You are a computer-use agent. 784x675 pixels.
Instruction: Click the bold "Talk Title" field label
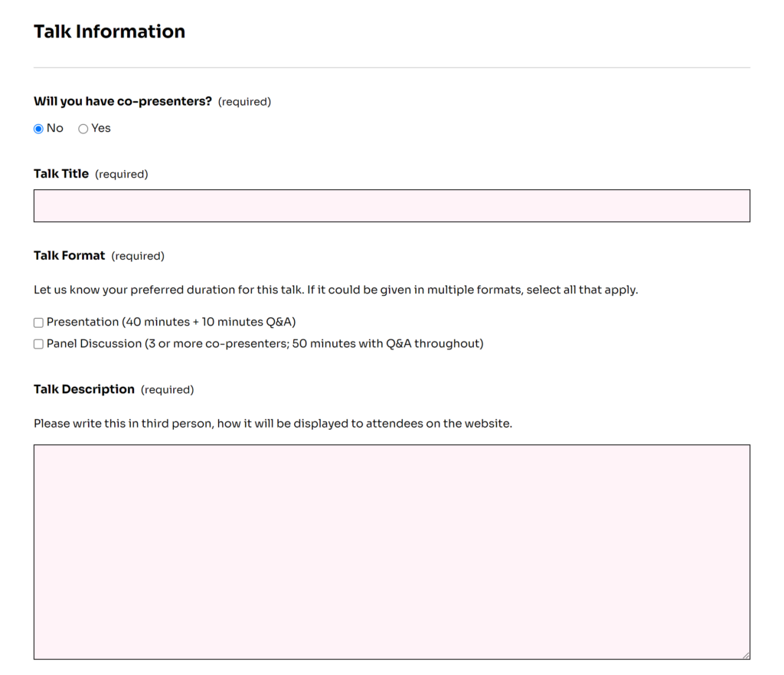point(61,174)
